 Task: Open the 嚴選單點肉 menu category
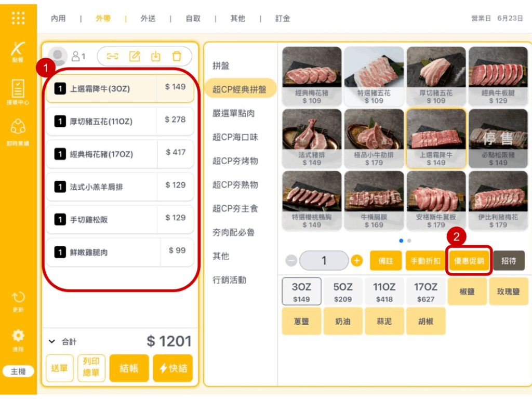pyautogui.click(x=233, y=113)
